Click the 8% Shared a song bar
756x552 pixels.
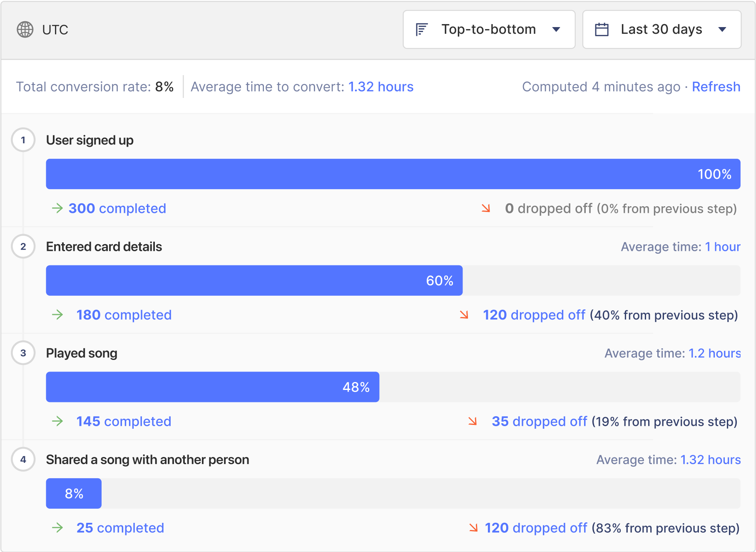(x=74, y=493)
